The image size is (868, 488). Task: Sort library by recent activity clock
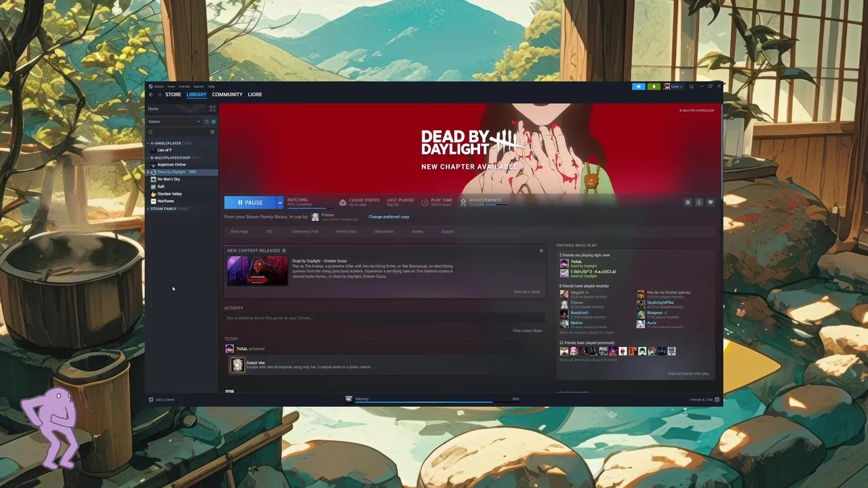coord(207,121)
